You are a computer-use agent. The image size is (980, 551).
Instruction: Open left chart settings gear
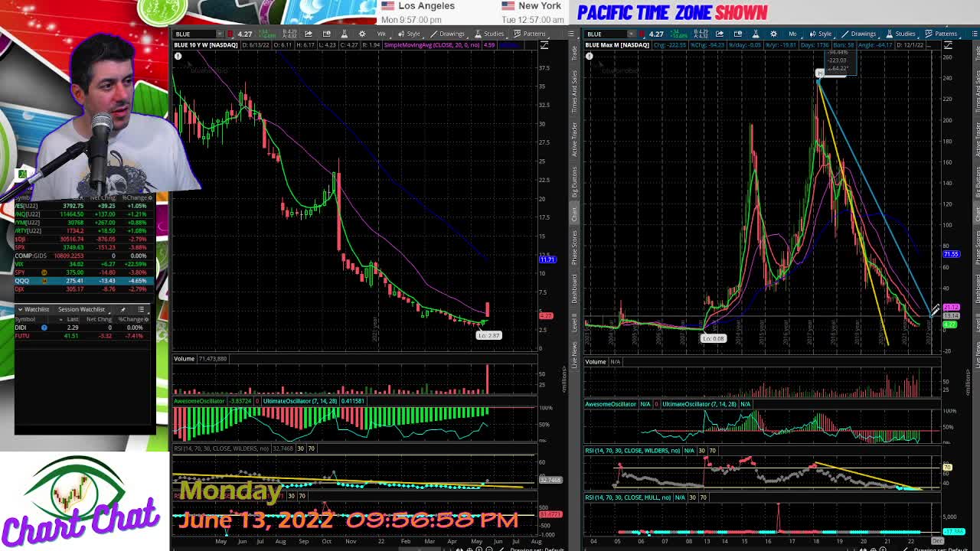362,34
